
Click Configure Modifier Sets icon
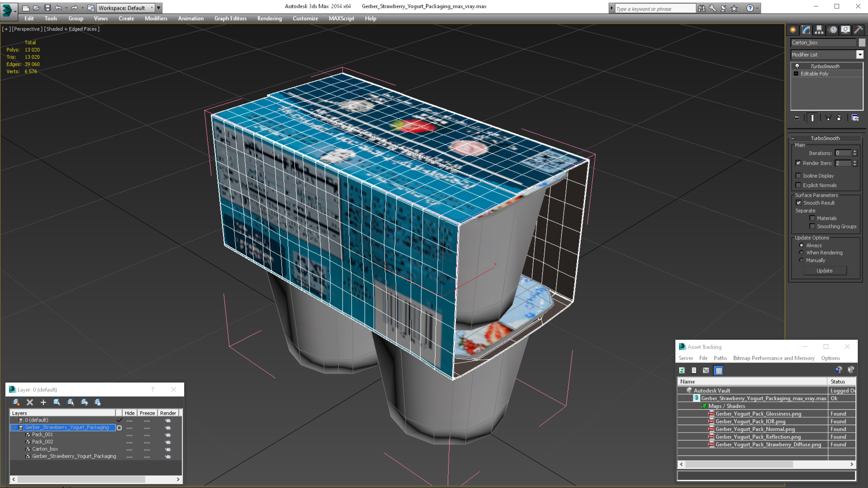[x=855, y=118]
